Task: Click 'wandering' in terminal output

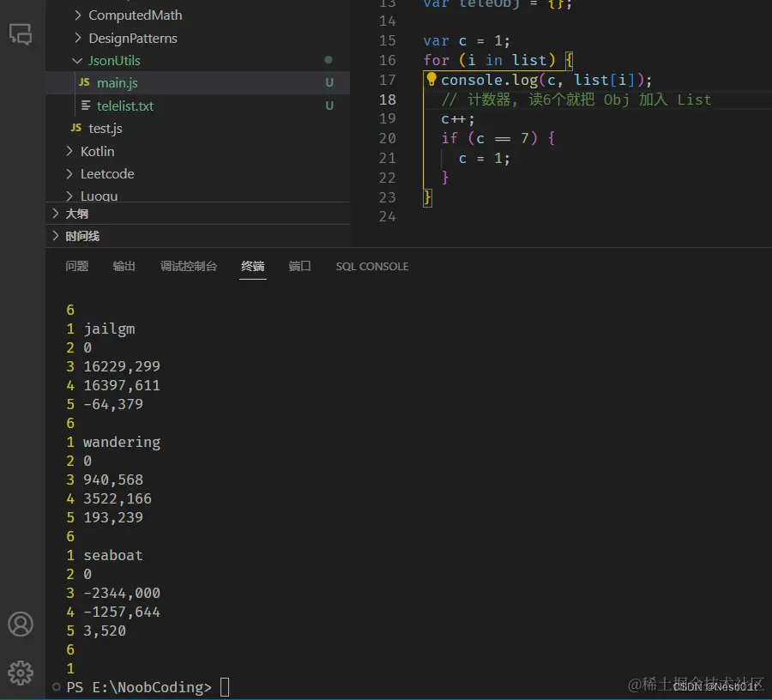Action: (x=122, y=442)
